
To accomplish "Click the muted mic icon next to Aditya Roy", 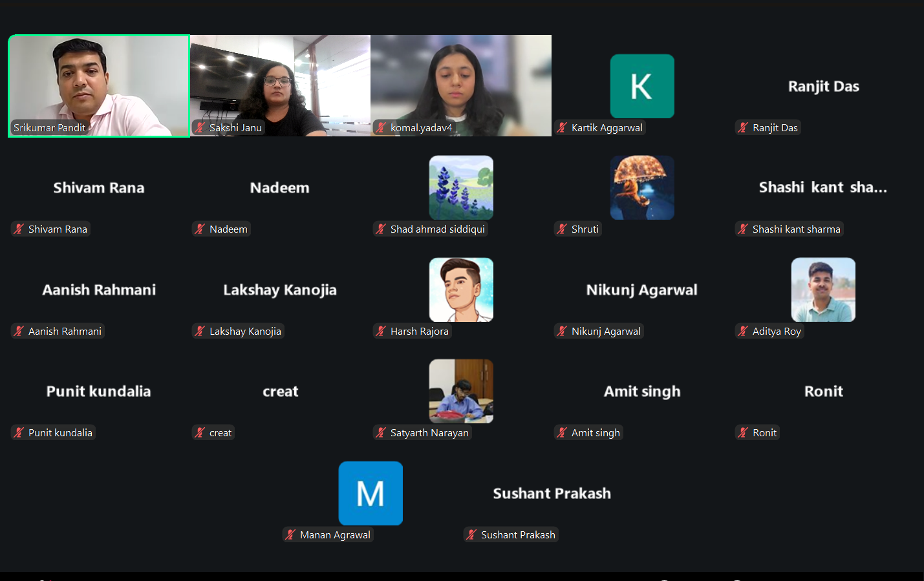I will click(x=744, y=331).
